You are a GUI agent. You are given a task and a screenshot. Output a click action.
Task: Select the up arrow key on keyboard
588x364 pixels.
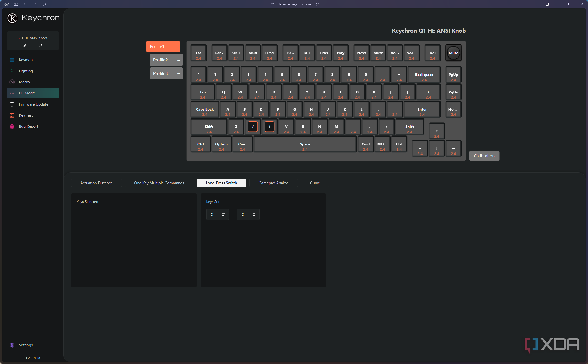(437, 131)
